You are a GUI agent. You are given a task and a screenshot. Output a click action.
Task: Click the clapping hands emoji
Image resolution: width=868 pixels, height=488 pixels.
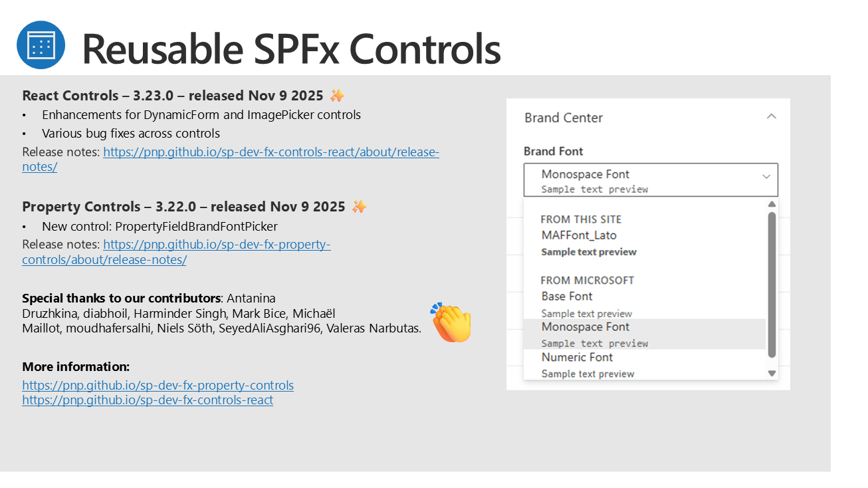pos(451,322)
